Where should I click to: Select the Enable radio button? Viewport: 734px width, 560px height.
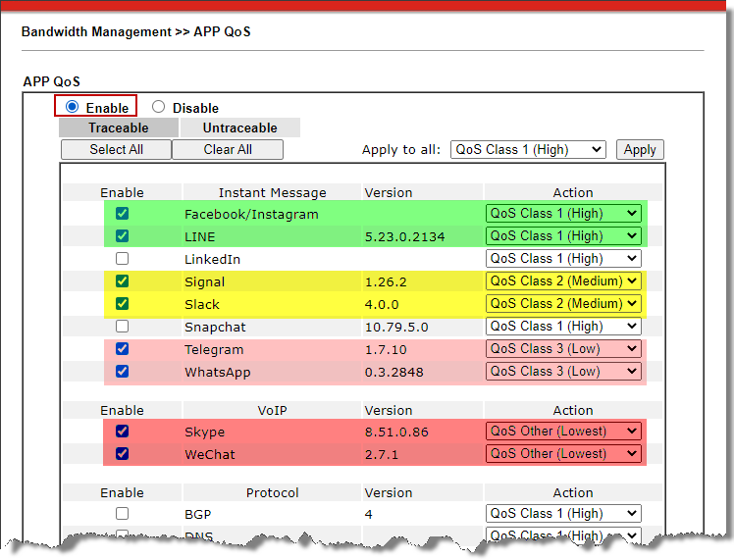[x=72, y=107]
